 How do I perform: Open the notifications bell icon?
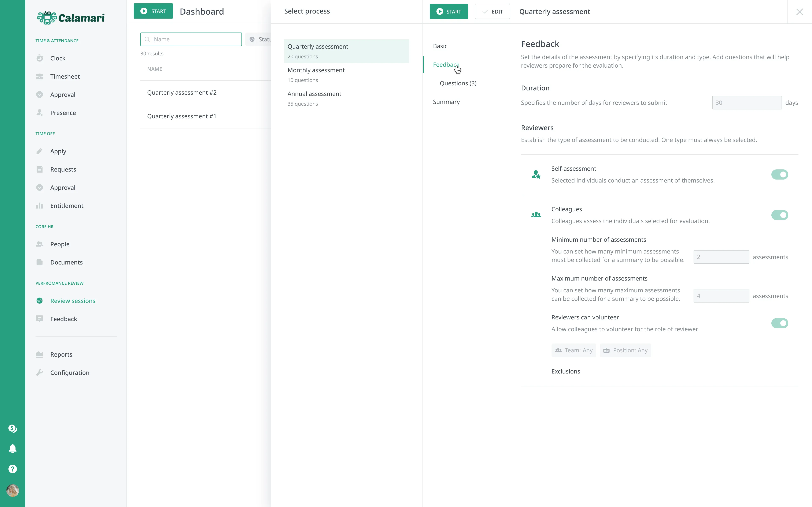coord(13,449)
